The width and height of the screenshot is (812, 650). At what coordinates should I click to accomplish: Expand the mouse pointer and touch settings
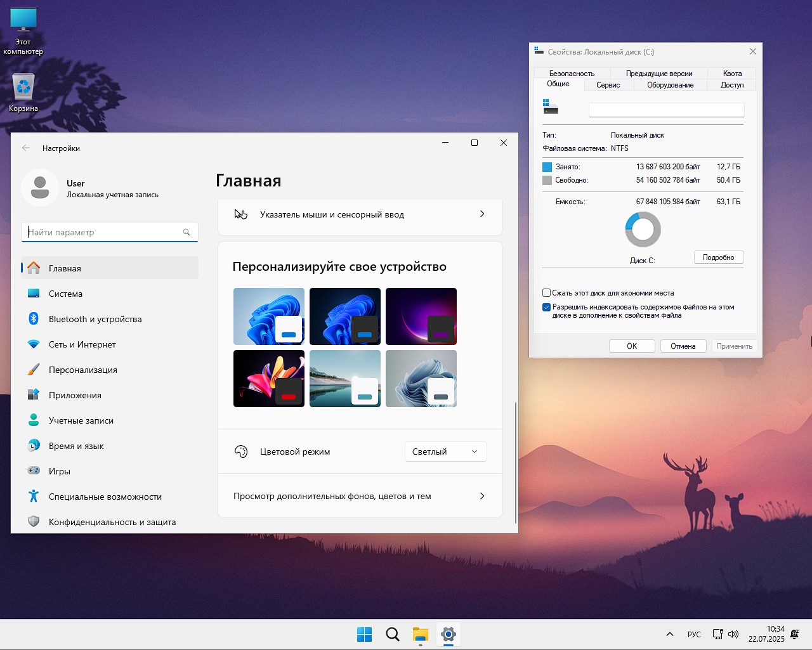(360, 214)
